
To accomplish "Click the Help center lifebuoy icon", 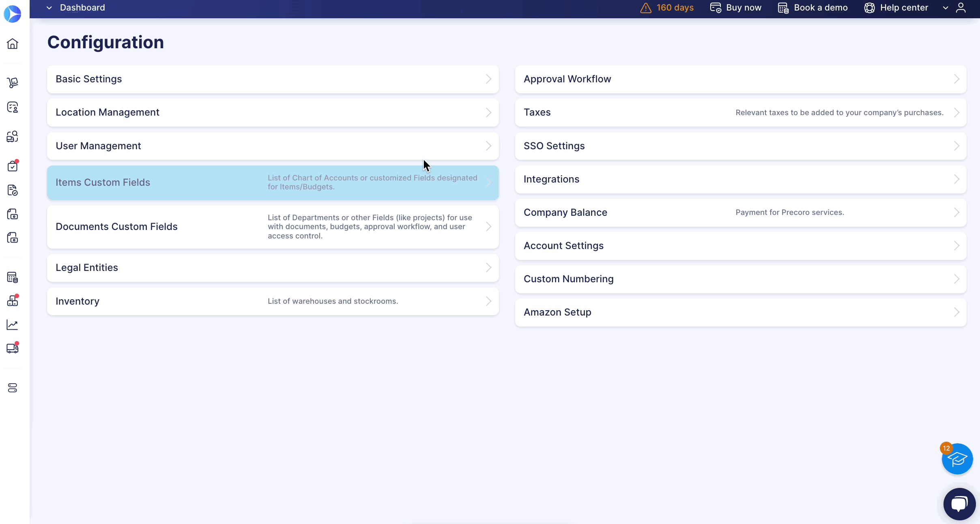I will pos(869,8).
